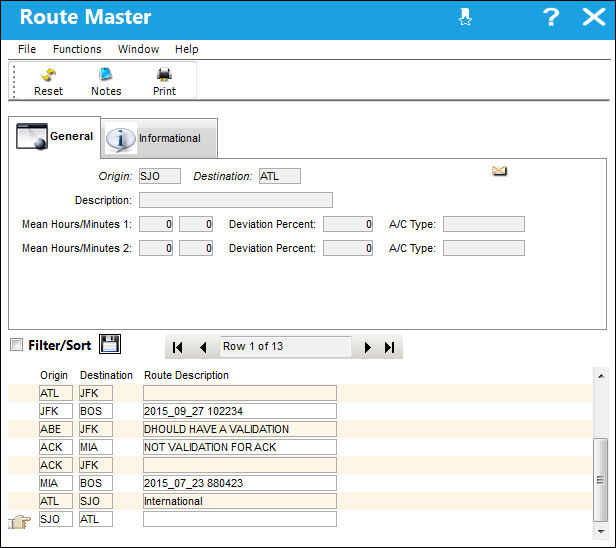Click the floppy disk save icon
Screen dimensions: 616x548
(x=110, y=345)
